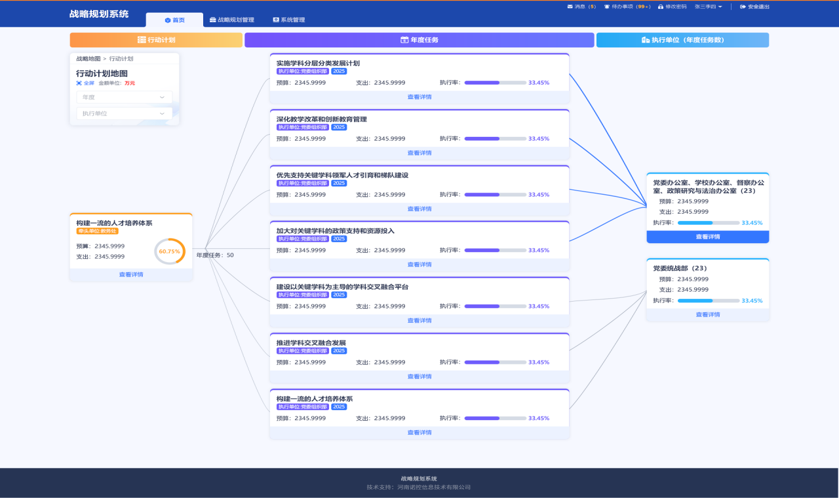Click the 消息 envelope icon
Image resolution: width=839 pixels, height=498 pixels.
[570, 7]
